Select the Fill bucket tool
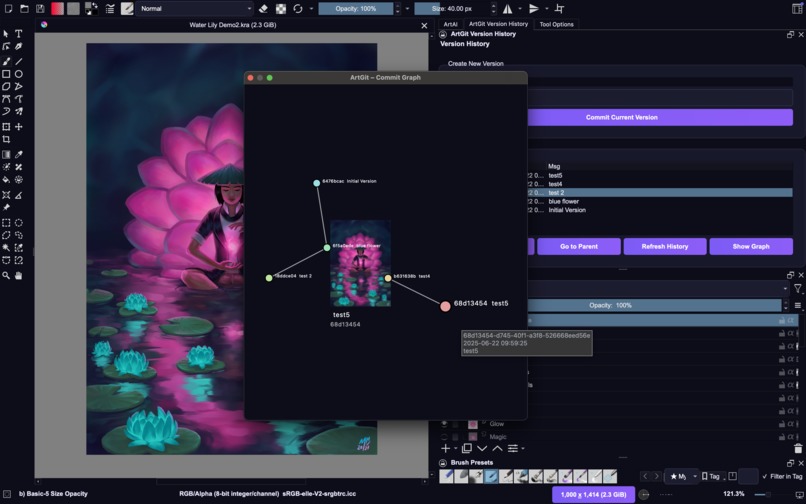Viewport: 806px width, 504px height. [x=6, y=180]
